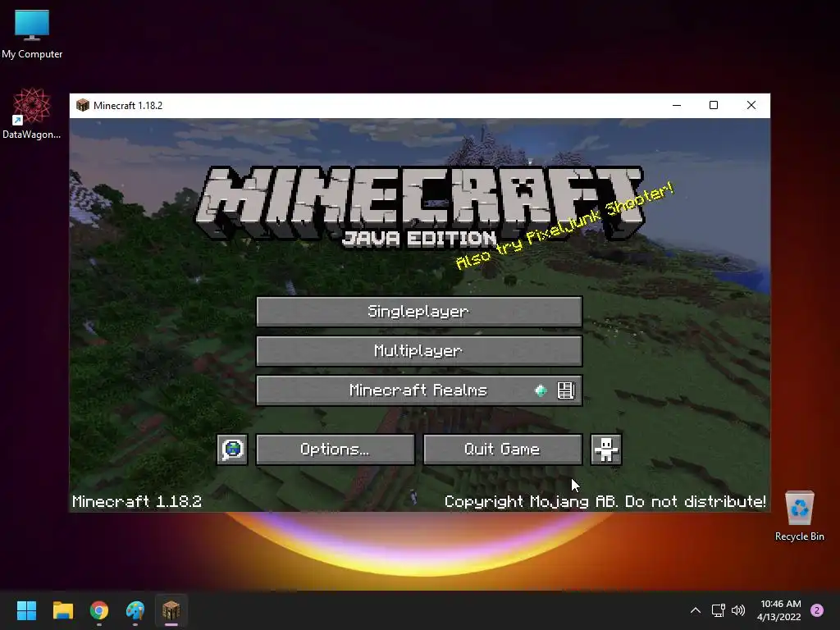
Task: Open the clock showing 10:46 AM
Action: coord(779,610)
